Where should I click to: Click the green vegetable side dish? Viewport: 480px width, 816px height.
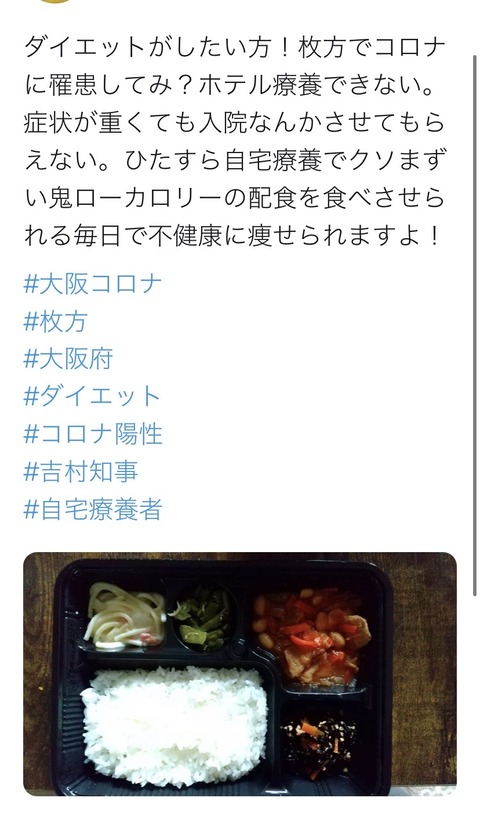[203, 618]
